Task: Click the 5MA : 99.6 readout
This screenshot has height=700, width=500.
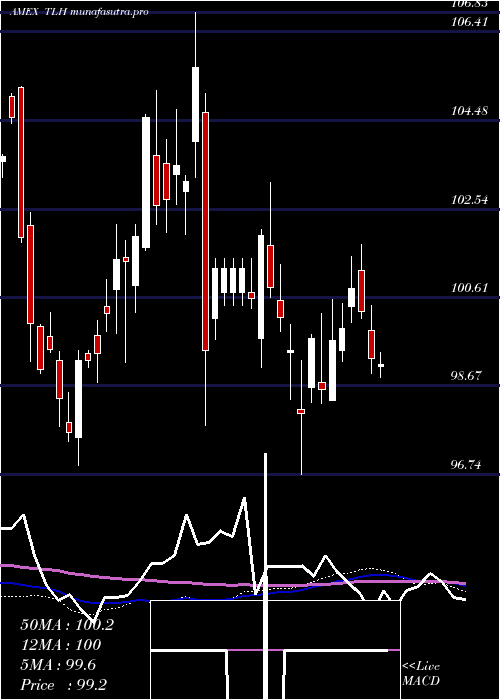Action: 58,665
